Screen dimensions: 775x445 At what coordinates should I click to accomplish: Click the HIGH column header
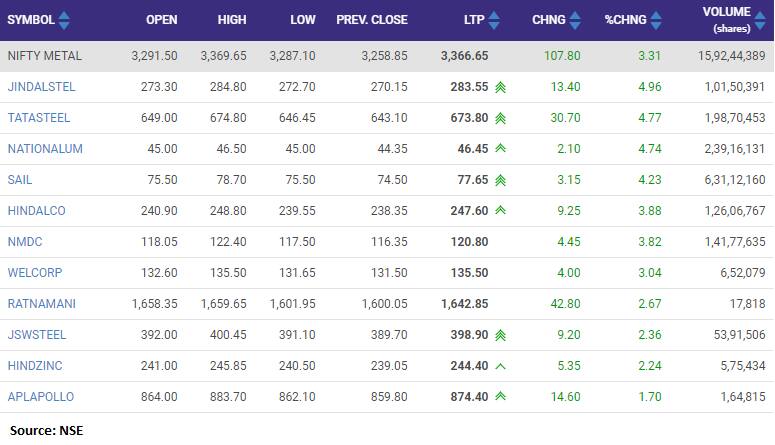[232, 20]
